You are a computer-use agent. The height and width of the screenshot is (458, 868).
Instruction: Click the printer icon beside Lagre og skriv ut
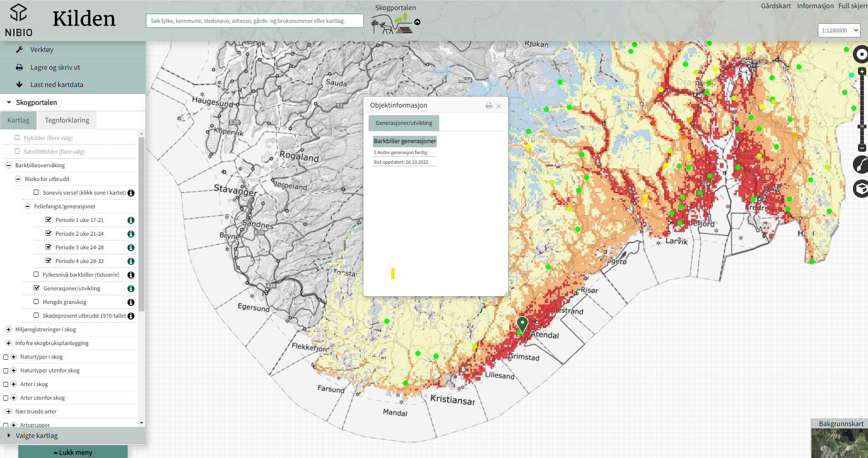tap(19, 67)
